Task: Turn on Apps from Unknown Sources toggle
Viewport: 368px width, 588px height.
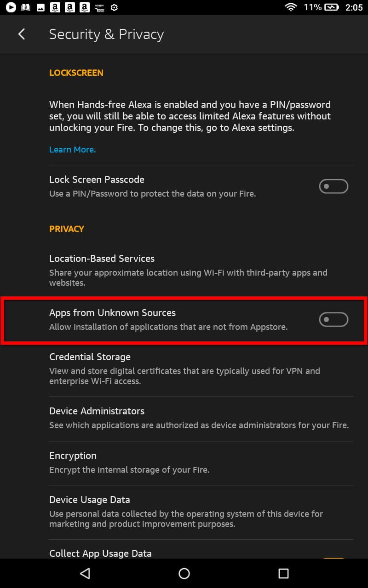Action: point(333,320)
